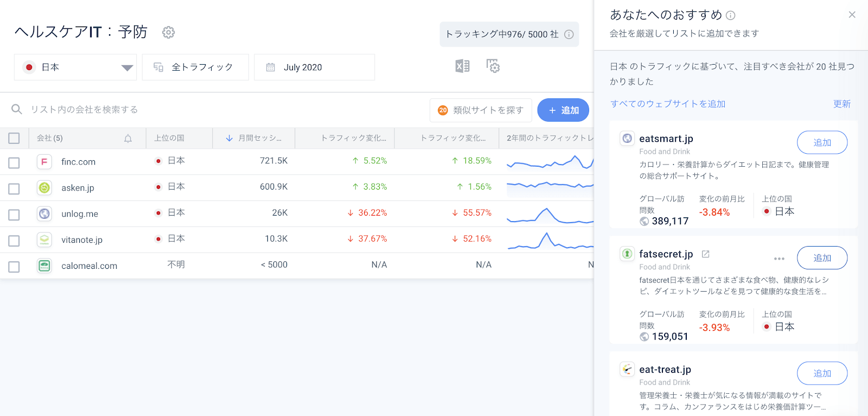Screen dimensions: 868x416
Task: Click calomeal.com favicon
Action: tap(44, 266)
